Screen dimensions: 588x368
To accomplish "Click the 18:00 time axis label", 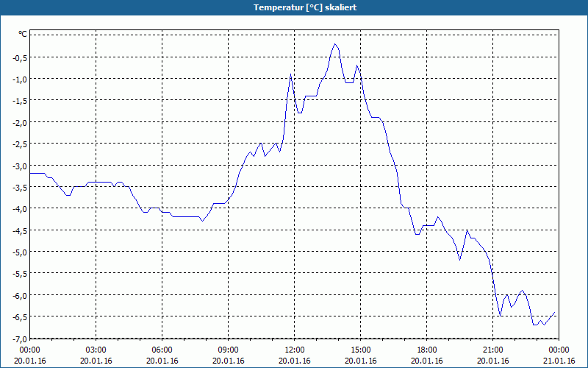I will pyautogui.click(x=427, y=350).
